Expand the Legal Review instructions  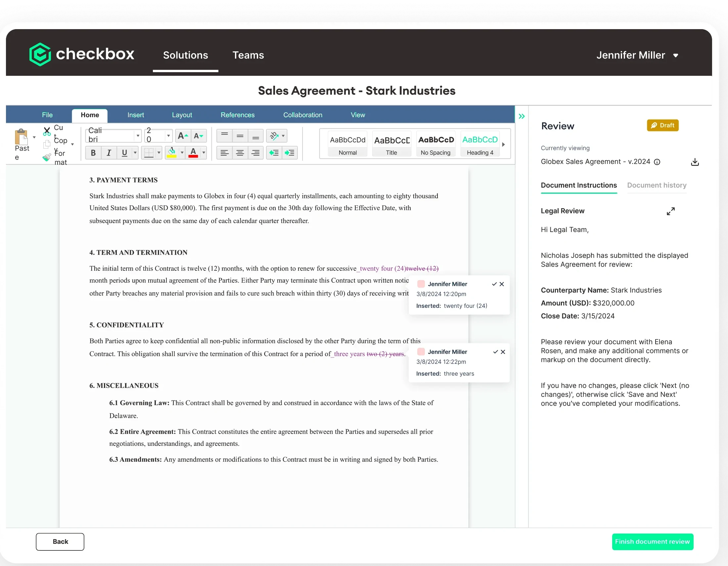pyautogui.click(x=671, y=211)
